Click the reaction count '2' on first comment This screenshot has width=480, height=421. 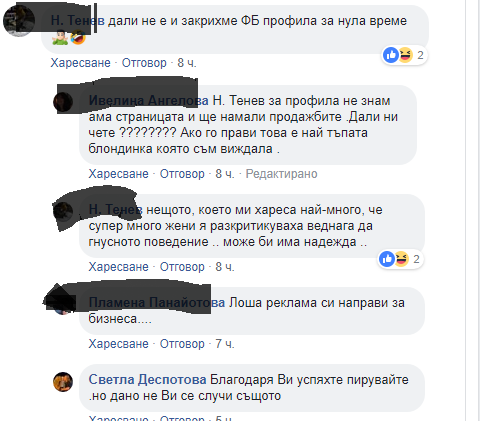tap(420, 55)
